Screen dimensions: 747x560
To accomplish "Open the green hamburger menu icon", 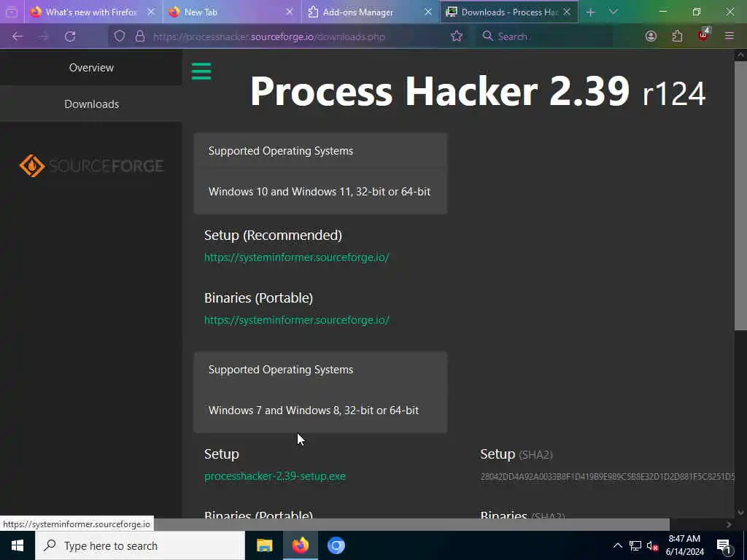I will point(201,71).
